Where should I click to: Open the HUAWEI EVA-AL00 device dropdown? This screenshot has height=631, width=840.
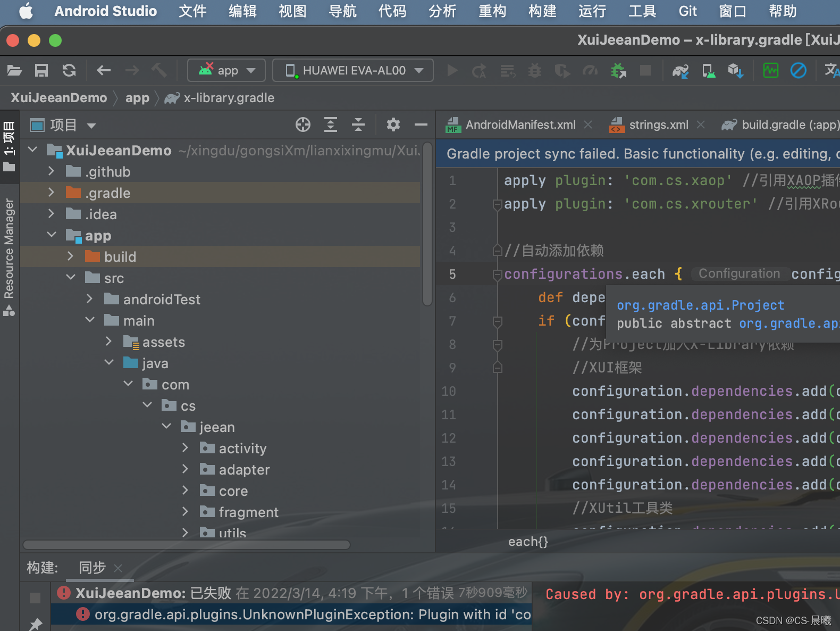coord(353,70)
